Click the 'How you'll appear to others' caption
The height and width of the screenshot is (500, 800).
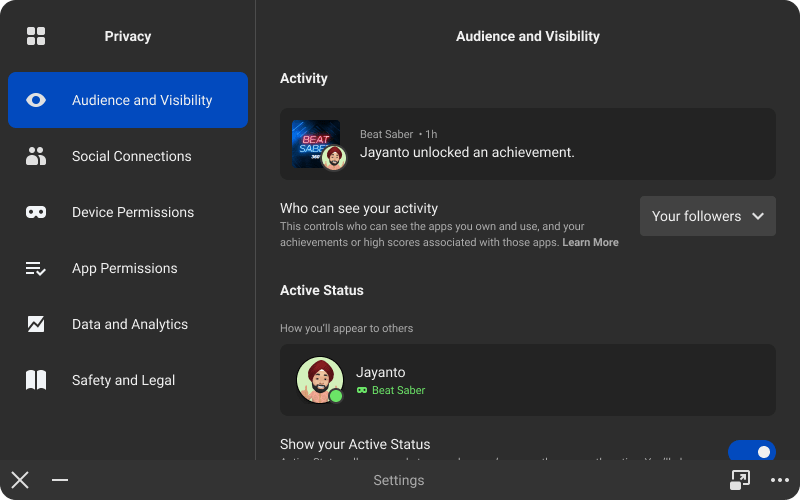(346, 328)
